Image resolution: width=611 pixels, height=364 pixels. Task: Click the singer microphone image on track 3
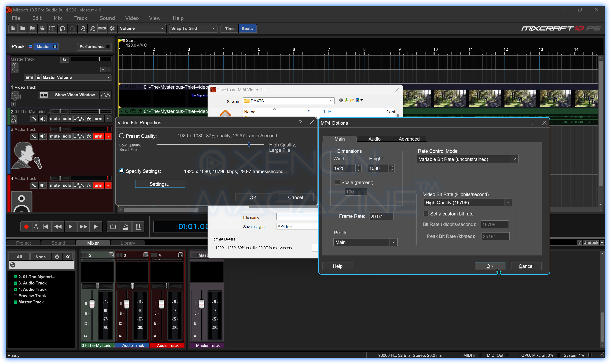[27, 156]
